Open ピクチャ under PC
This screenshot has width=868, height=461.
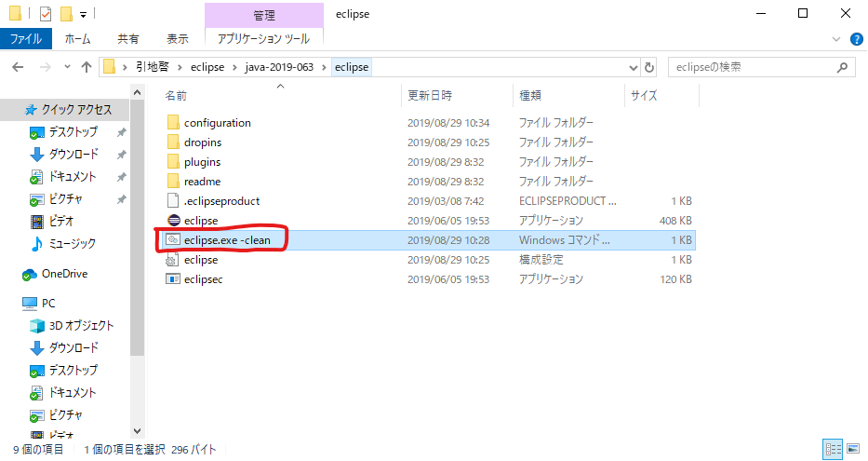pos(65,415)
